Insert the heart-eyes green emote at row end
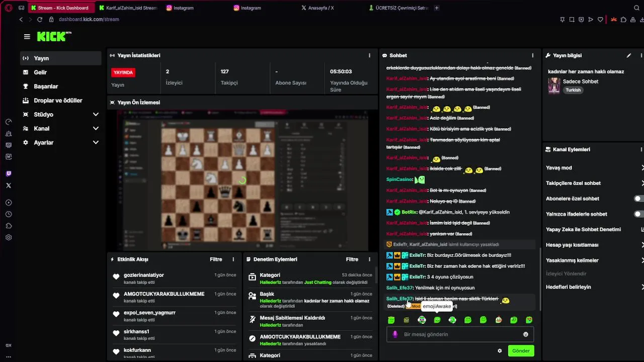644x362 pixels. pyautogui.click(x=529, y=320)
